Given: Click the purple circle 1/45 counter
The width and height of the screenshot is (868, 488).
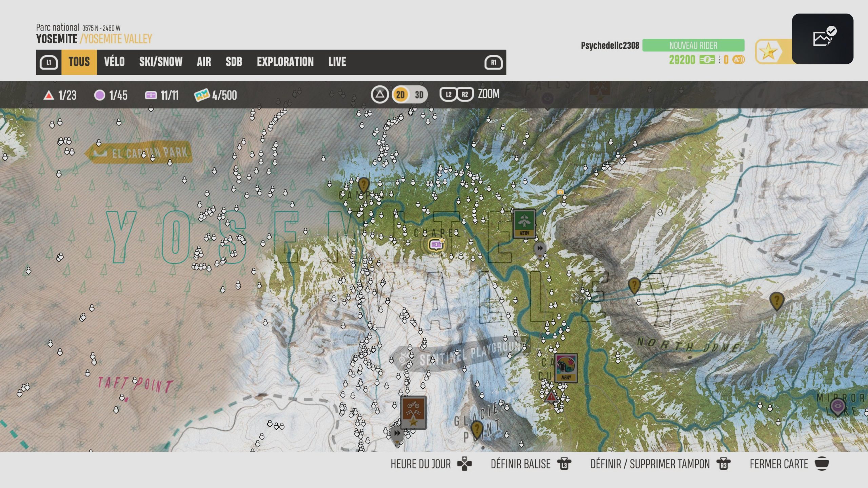Looking at the screenshot, I should [x=111, y=95].
